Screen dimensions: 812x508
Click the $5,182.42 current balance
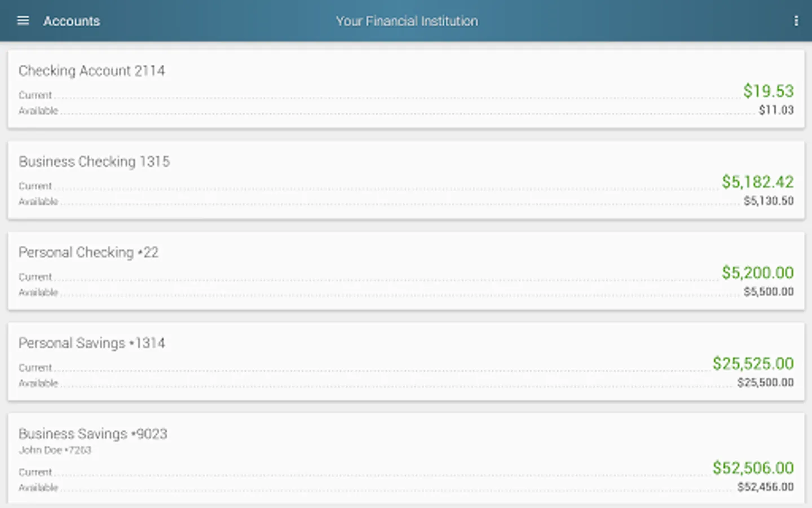pos(757,182)
